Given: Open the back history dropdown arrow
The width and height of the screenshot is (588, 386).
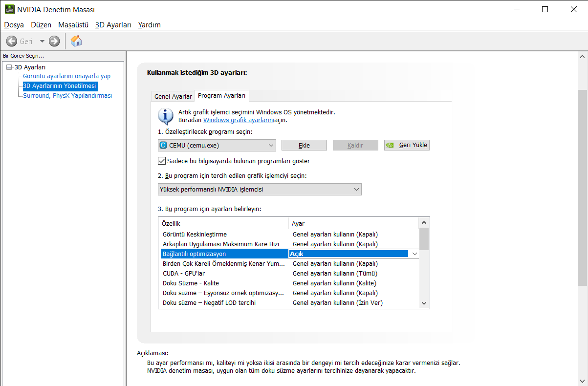Looking at the screenshot, I should [x=42, y=41].
